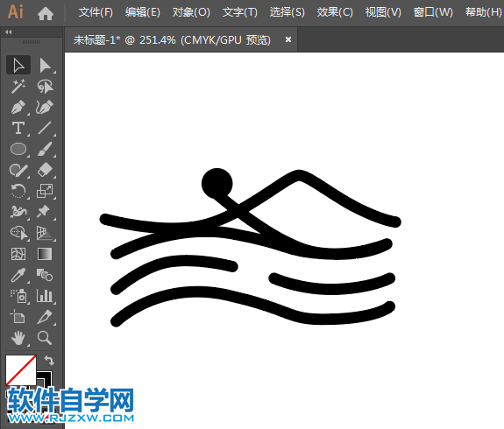Select the Pen tool
The height and width of the screenshot is (429, 504).
pyautogui.click(x=18, y=107)
